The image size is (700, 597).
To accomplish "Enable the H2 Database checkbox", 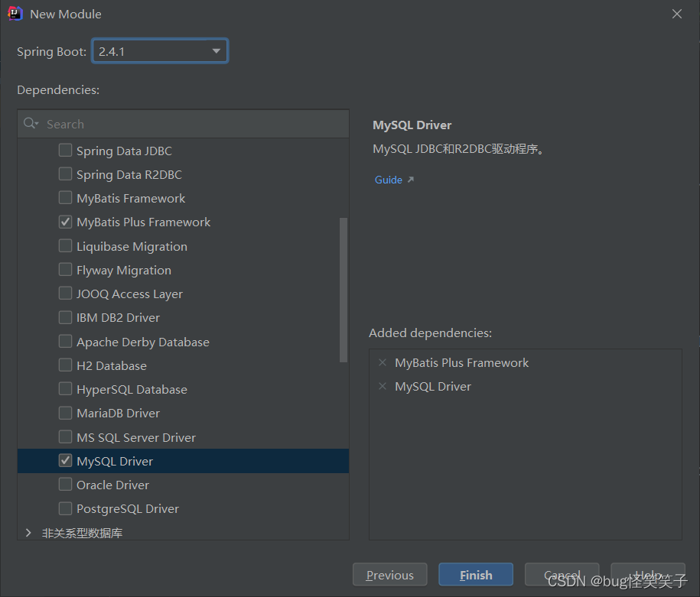I will coord(65,365).
